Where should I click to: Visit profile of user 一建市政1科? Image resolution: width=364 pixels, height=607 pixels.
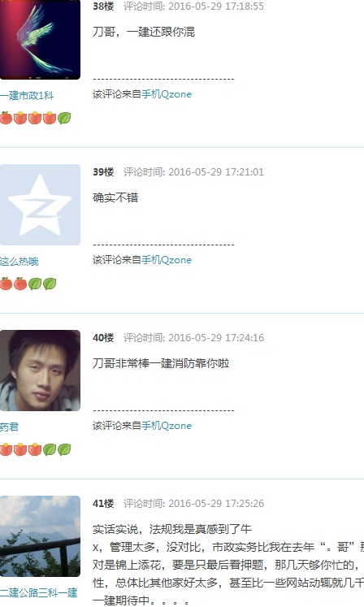point(27,96)
